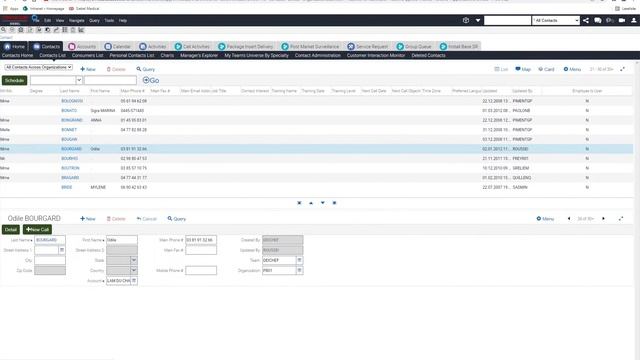Viewport: 640px width, 360px height.
Task: Click the top bar search input field
Action: coord(507,20)
